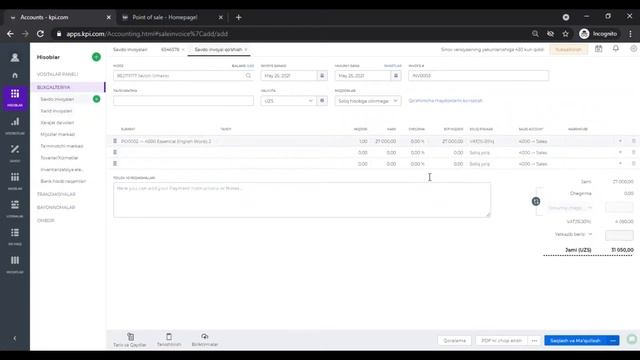The width and height of the screenshot is (640, 360).
Task: Click the payment instructions notes textarea
Action: tap(302, 200)
